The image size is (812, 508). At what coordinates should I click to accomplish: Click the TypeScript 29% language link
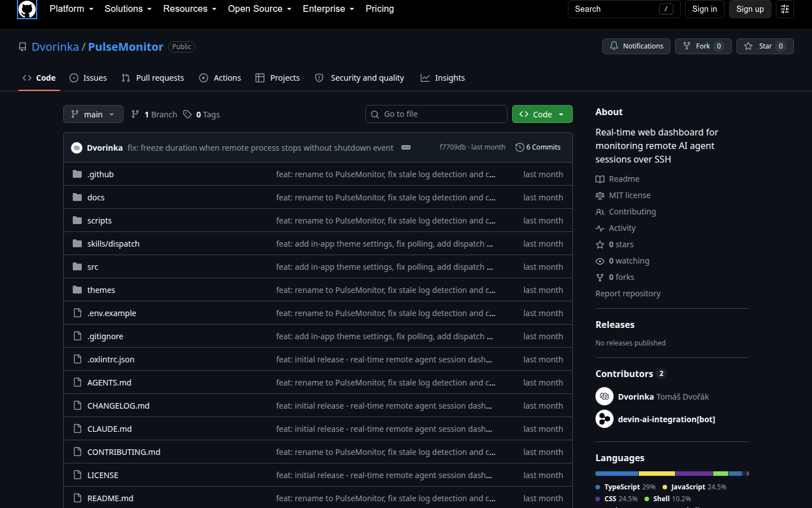(x=625, y=487)
